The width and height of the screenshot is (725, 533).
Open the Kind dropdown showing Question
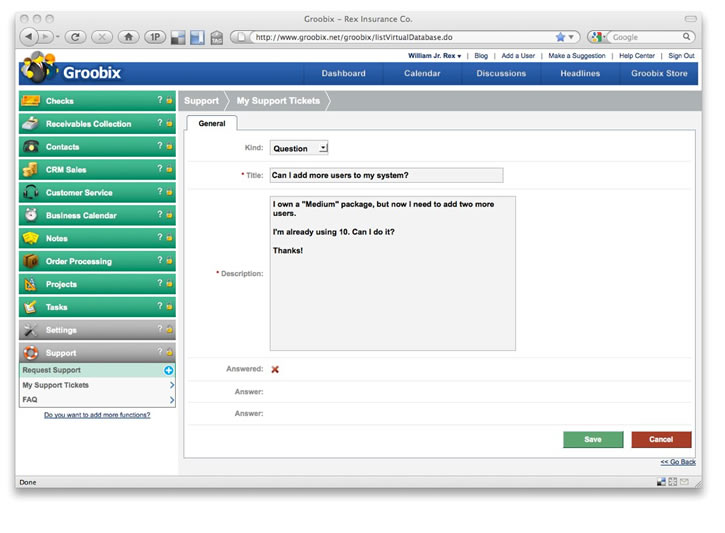click(299, 148)
